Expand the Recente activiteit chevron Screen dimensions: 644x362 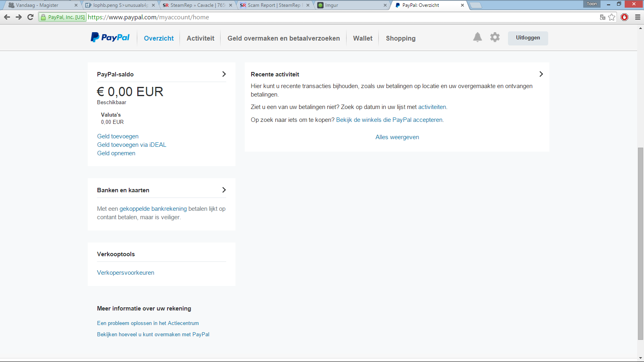pos(541,74)
